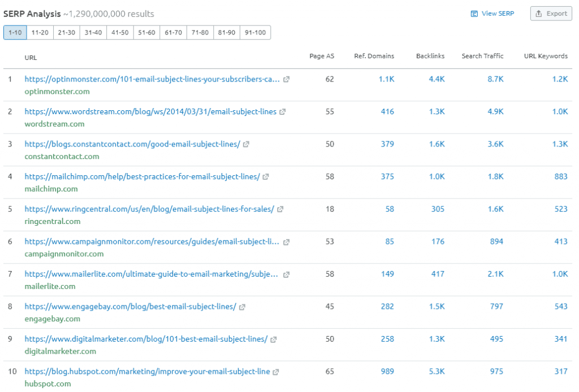Open the optinmonster.com 101-email-subject-lines URL

click(x=152, y=79)
